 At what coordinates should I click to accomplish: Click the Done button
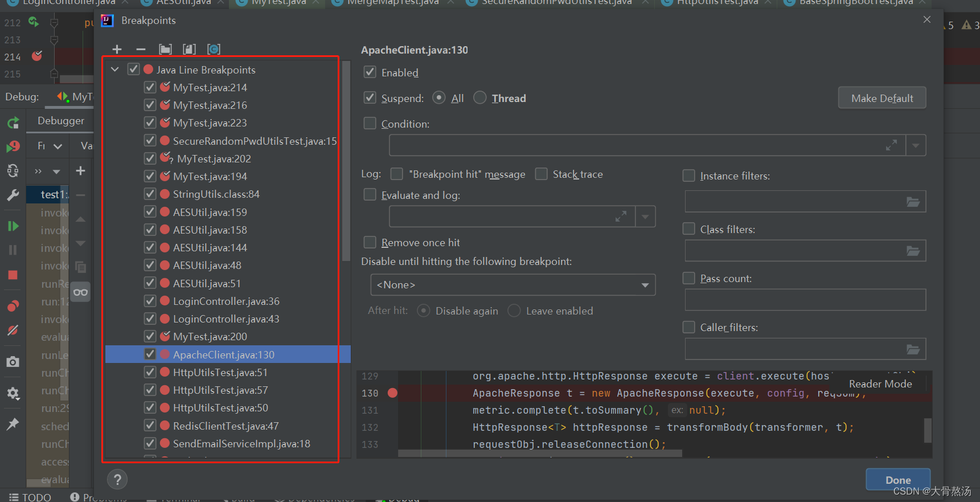pyautogui.click(x=898, y=480)
